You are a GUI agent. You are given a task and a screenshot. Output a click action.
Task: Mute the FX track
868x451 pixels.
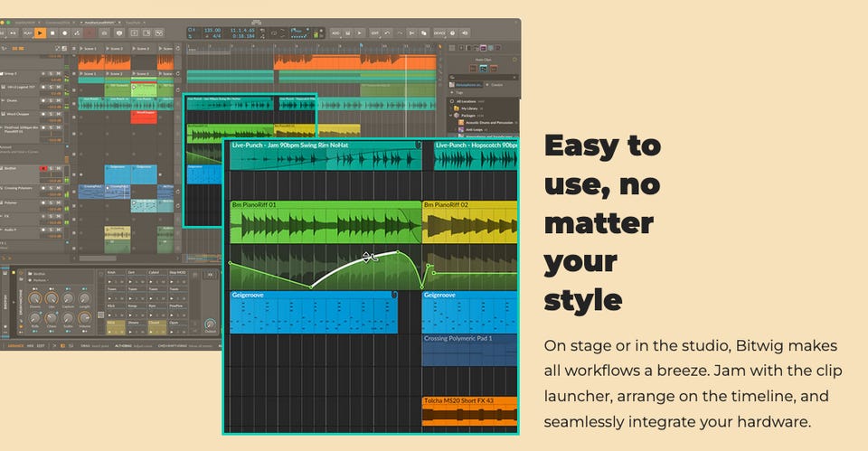click(58, 216)
